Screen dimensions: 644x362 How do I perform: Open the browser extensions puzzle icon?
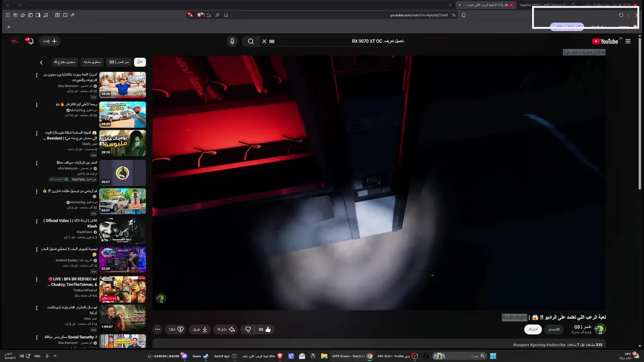(65, 15)
